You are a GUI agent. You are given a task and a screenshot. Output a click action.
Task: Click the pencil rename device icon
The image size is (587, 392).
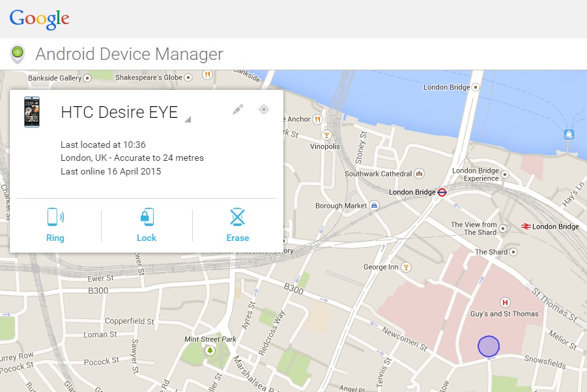point(238,109)
